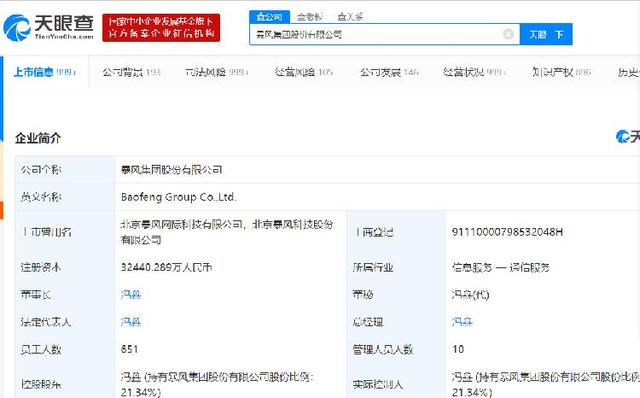Click the 管理人员人数 row label

tap(382, 349)
